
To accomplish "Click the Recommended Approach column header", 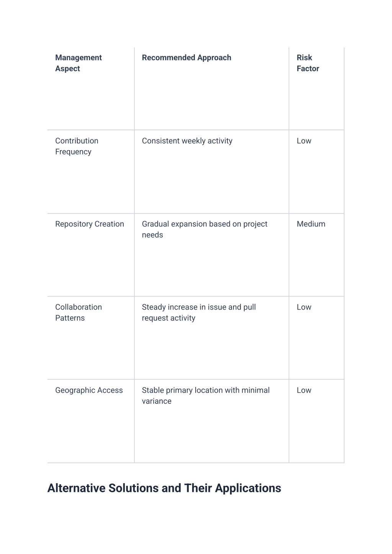I will pyautogui.click(x=186, y=58).
